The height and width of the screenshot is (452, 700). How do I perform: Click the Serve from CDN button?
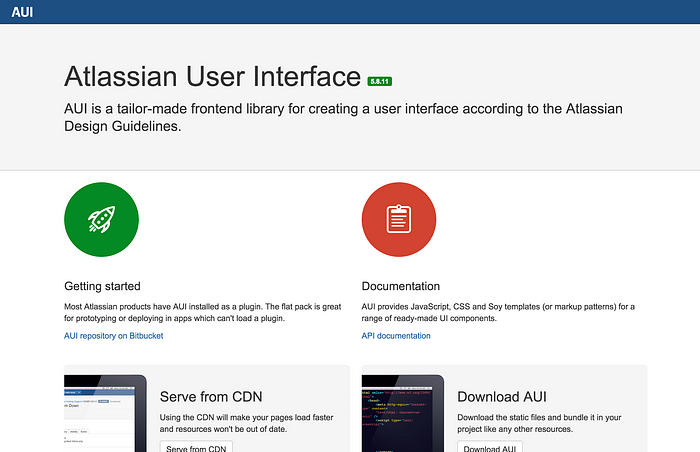[196, 447]
